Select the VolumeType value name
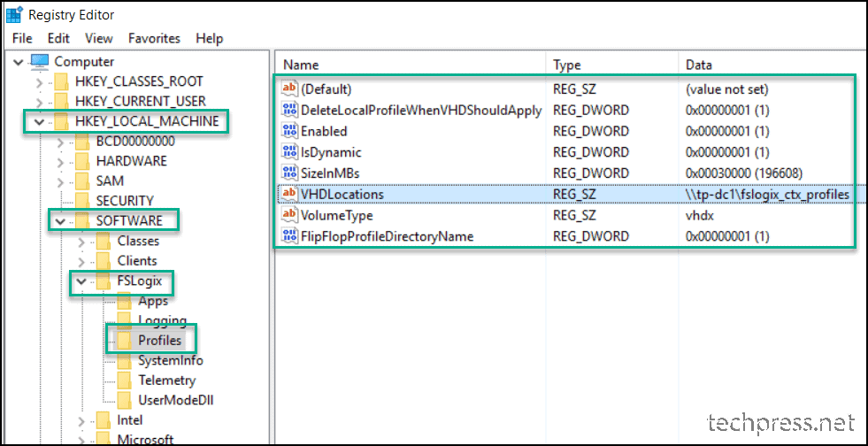The height and width of the screenshot is (446, 868). click(336, 215)
